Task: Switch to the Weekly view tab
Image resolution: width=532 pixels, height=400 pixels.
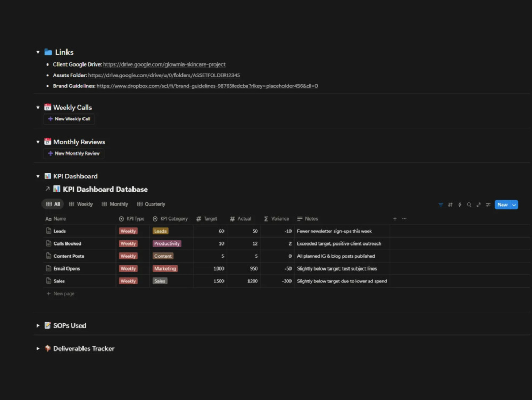Action: coord(81,204)
